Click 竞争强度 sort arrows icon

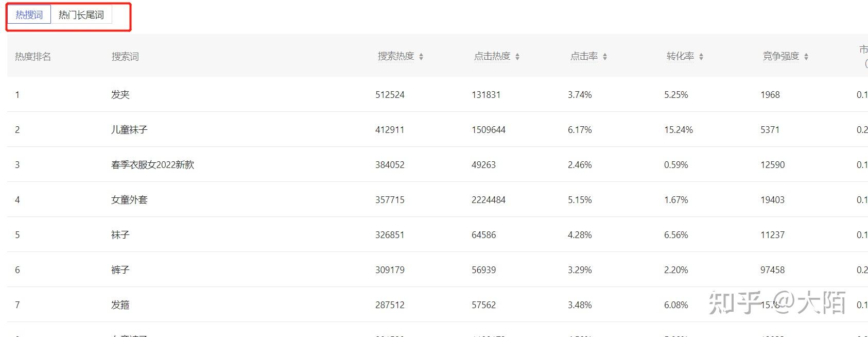(806, 57)
